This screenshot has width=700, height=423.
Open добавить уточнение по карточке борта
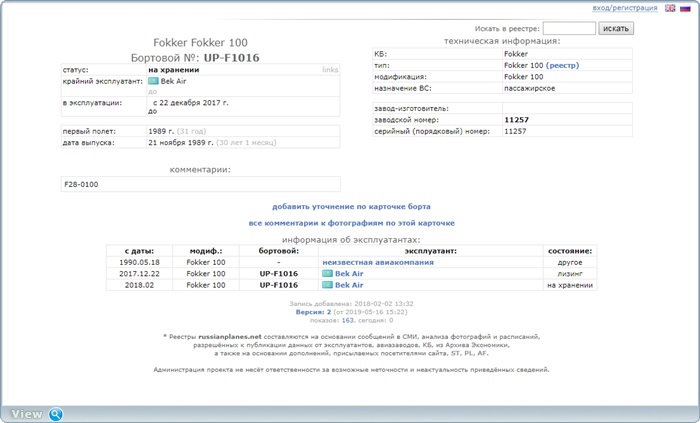351,207
